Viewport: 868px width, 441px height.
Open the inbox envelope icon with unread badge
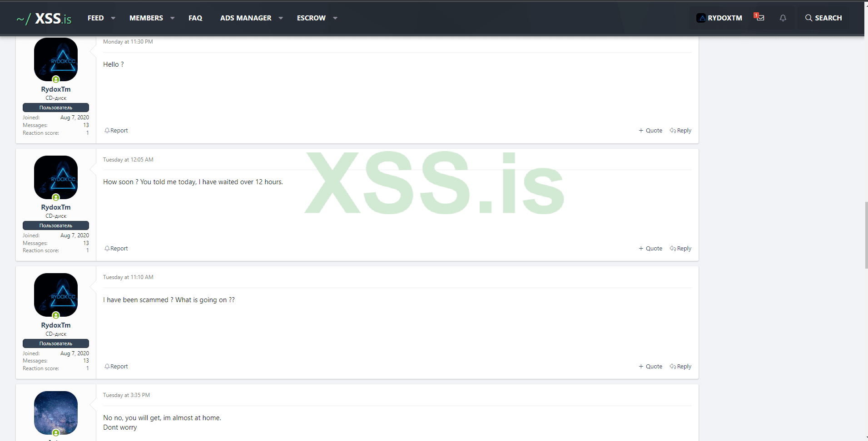[x=759, y=18]
